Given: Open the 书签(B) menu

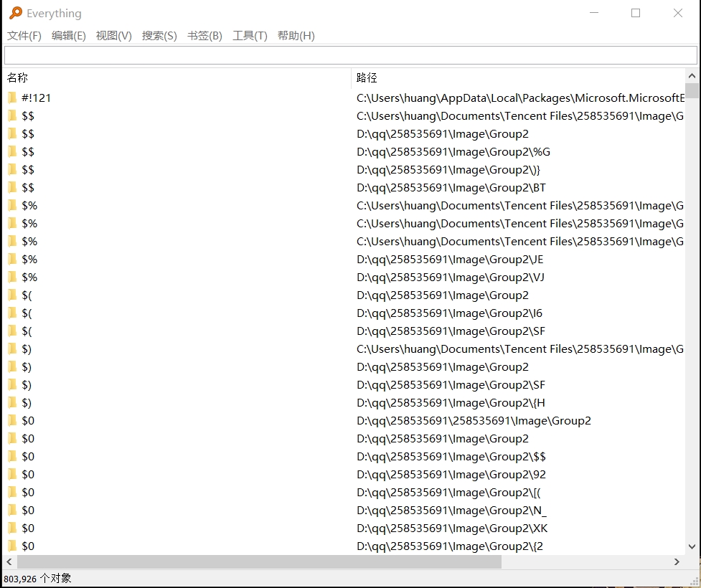Looking at the screenshot, I should [x=204, y=36].
